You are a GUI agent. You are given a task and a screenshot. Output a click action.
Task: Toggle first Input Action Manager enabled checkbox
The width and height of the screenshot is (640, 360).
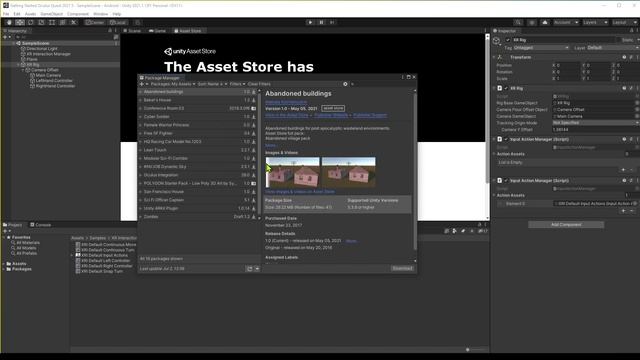pos(506,139)
